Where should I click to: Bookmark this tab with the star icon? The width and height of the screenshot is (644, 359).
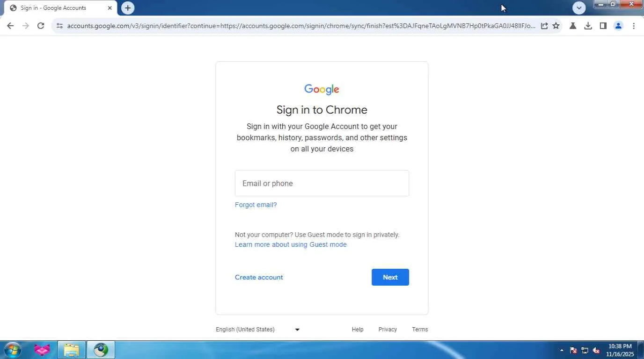[556, 26]
